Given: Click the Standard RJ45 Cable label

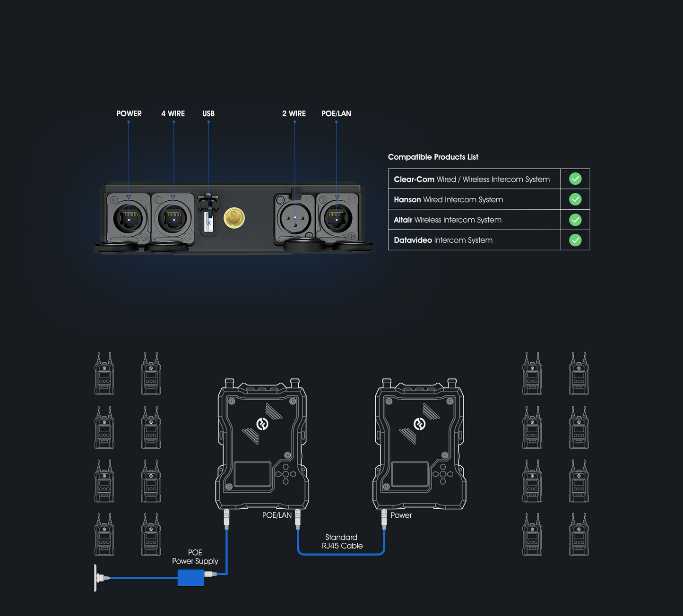Looking at the screenshot, I should click(342, 541).
